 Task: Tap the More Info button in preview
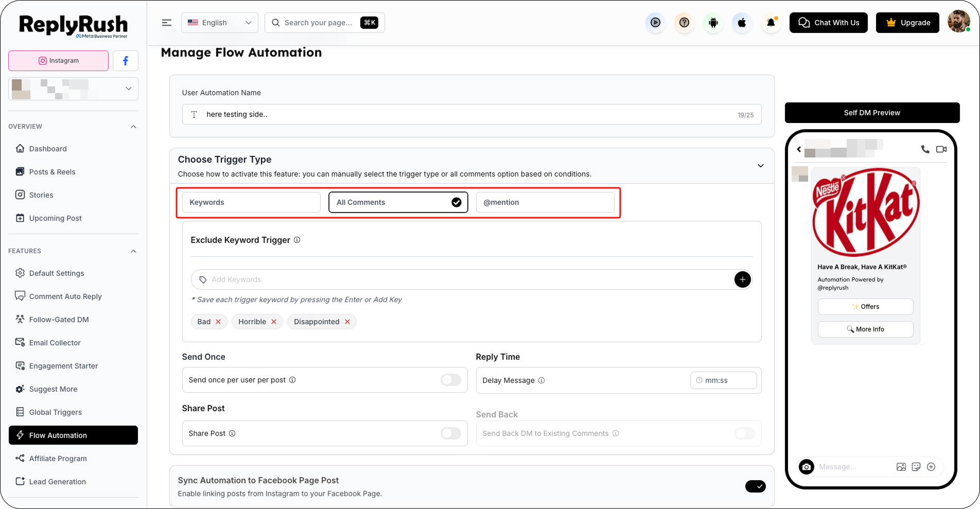pos(866,329)
